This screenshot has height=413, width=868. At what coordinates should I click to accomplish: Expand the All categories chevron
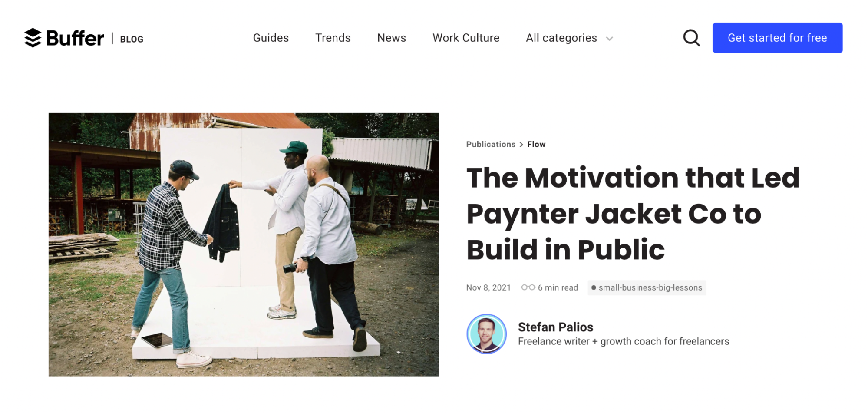coord(609,39)
